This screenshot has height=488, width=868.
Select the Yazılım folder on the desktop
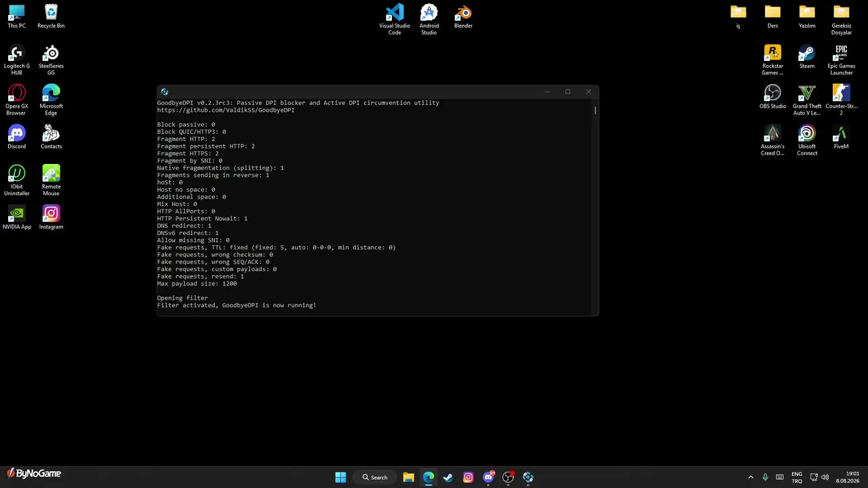807,17
